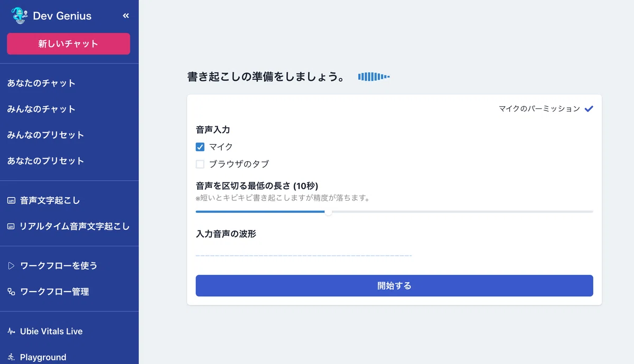Collapse sidebar with double-chevron icon
The image size is (634, 364).
pos(126,16)
